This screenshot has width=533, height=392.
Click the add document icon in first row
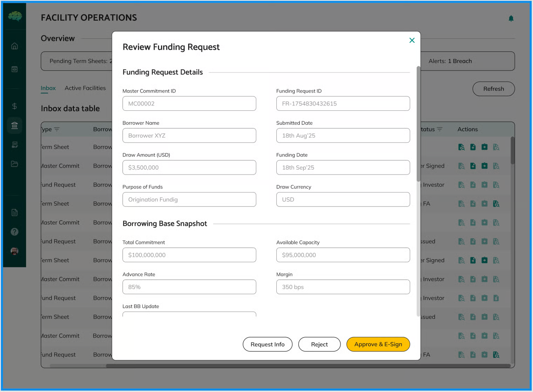pos(473,147)
